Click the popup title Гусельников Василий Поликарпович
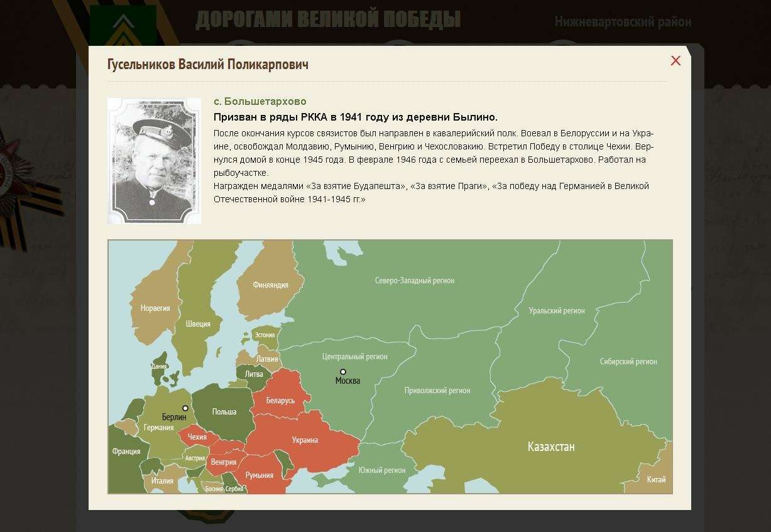The width and height of the screenshot is (771, 532). point(208,64)
